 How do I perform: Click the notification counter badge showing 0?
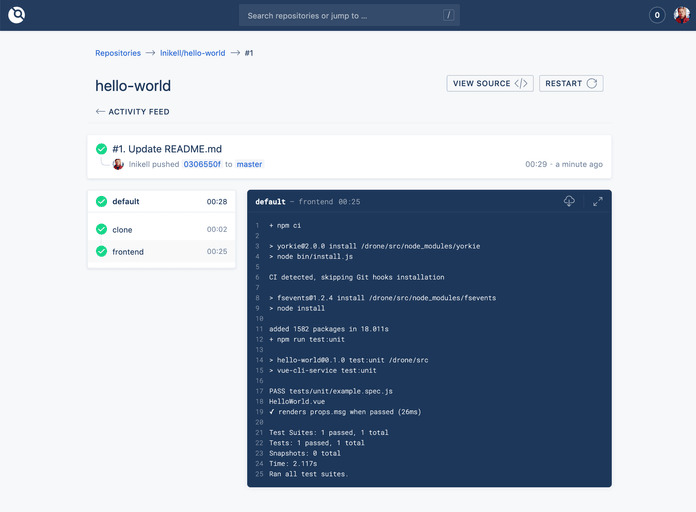[x=657, y=15]
